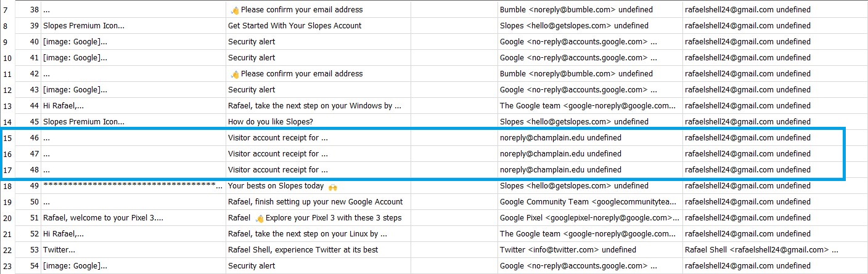
Task: Select the "Twitter..." body preview cell
Action: (x=59, y=250)
